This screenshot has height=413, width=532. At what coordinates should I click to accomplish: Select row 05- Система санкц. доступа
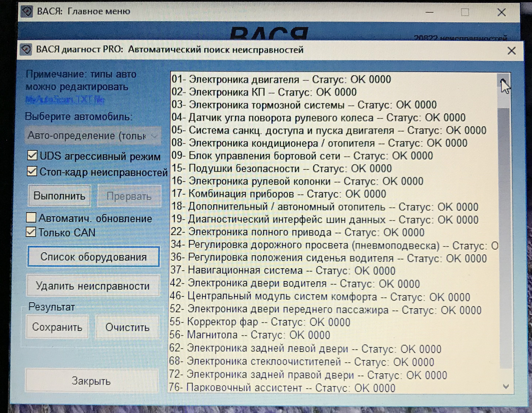click(x=329, y=130)
